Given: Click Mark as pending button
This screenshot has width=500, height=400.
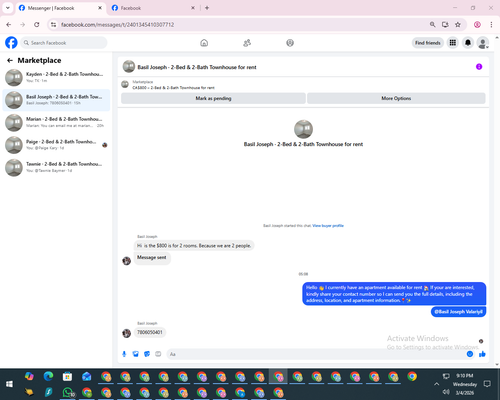Looking at the screenshot, I should 213,98.
